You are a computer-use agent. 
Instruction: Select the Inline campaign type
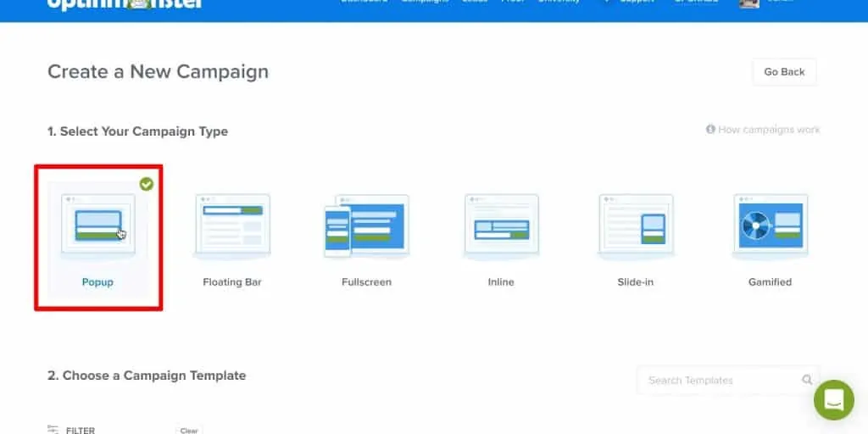[501, 238]
